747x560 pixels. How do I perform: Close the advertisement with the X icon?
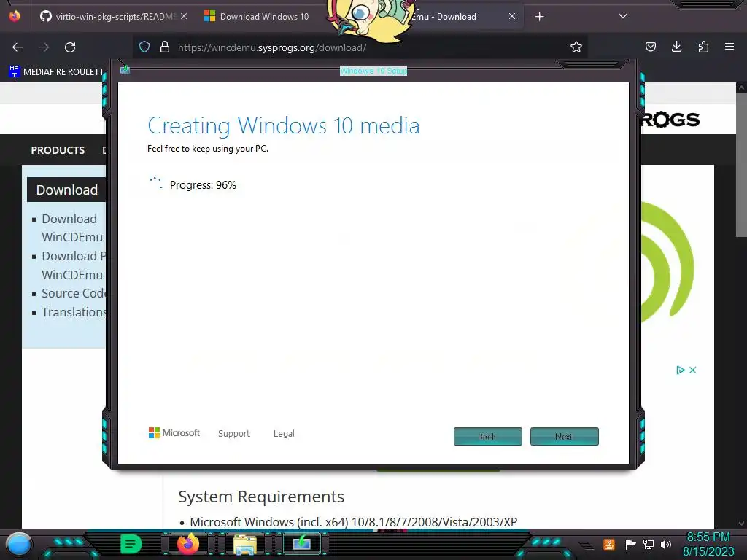click(x=693, y=370)
